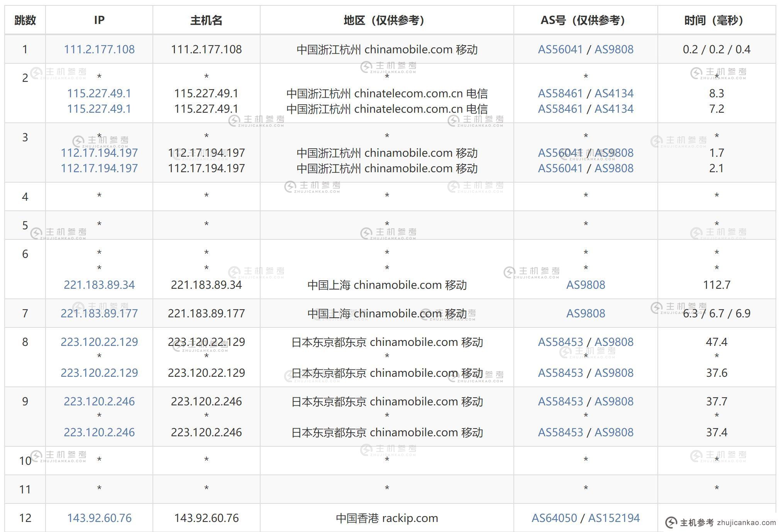The image size is (779, 532).
Task: Open AS9808 link in the 37.4 ms line
Action: pyautogui.click(x=614, y=432)
